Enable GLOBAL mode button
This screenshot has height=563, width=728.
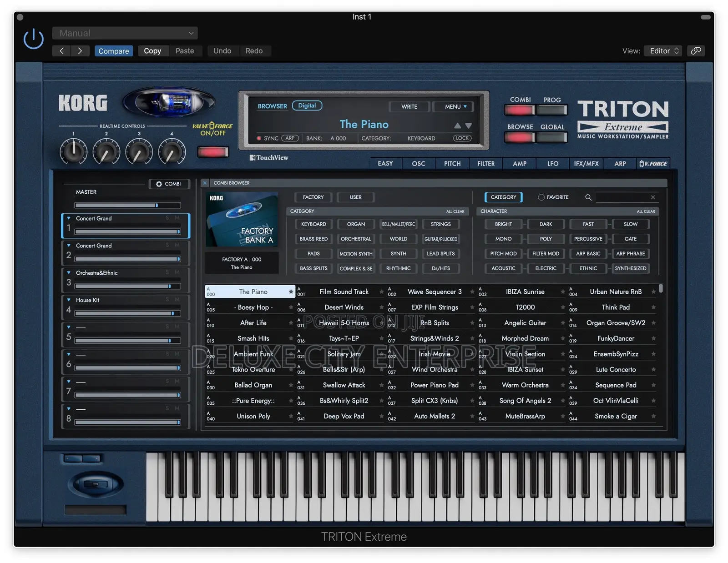(552, 137)
